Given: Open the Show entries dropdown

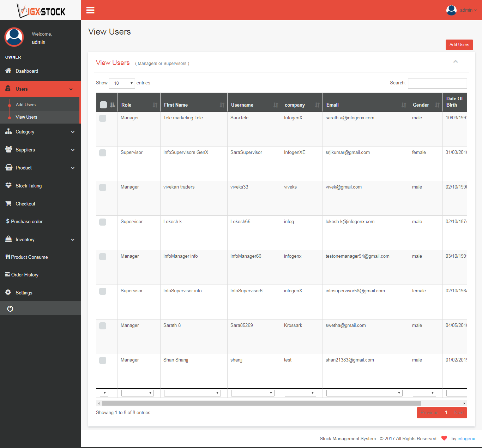Looking at the screenshot, I should [122, 83].
